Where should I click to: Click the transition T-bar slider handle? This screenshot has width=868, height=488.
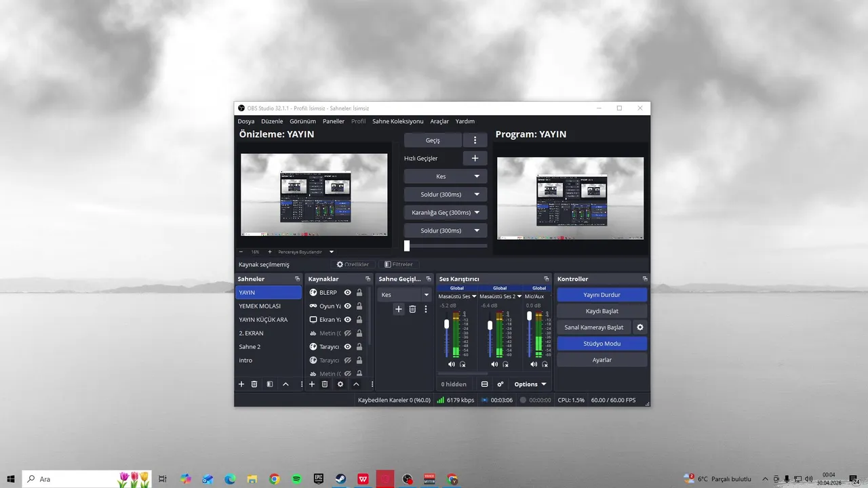[407, 245]
